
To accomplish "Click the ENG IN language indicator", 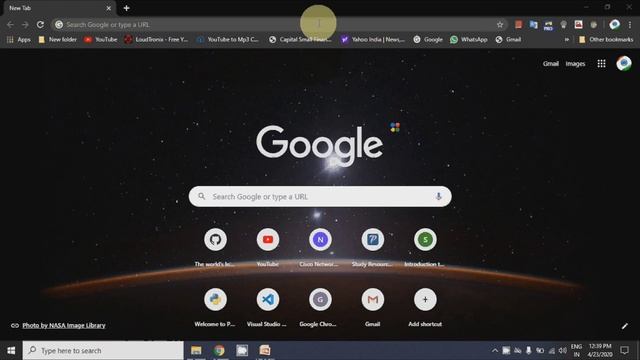I will (x=576, y=350).
